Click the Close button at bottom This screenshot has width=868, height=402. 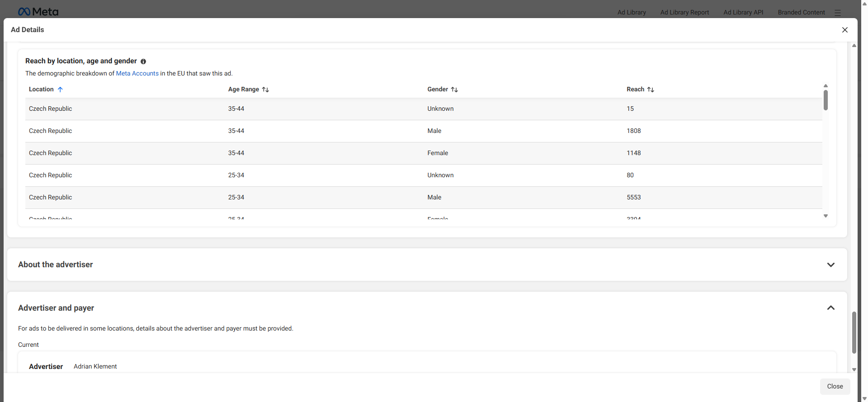pos(835,386)
